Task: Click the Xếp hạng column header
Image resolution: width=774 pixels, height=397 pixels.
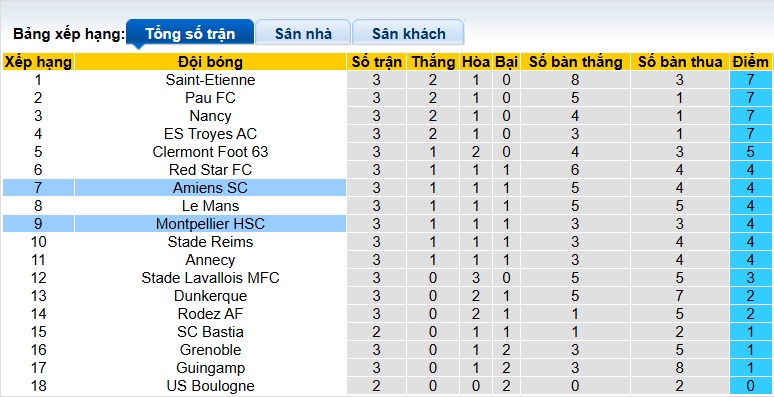Action: coord(38,62)
